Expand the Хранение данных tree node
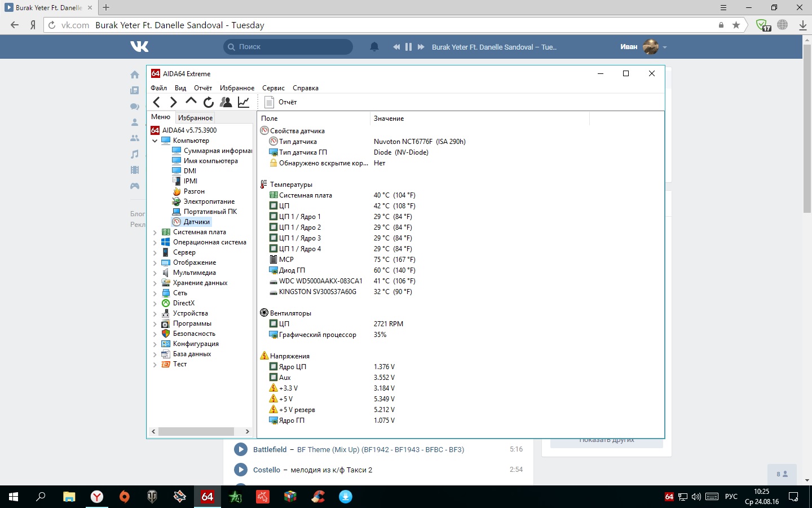Image resolution: width=812 pixels, height=508 pixels. click(x=155, y=283)
